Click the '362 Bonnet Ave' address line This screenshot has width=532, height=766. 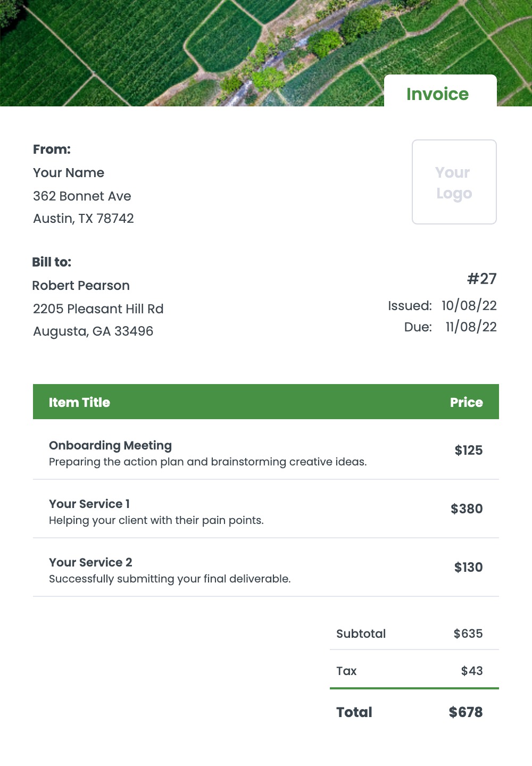click(x=82, y=196)
